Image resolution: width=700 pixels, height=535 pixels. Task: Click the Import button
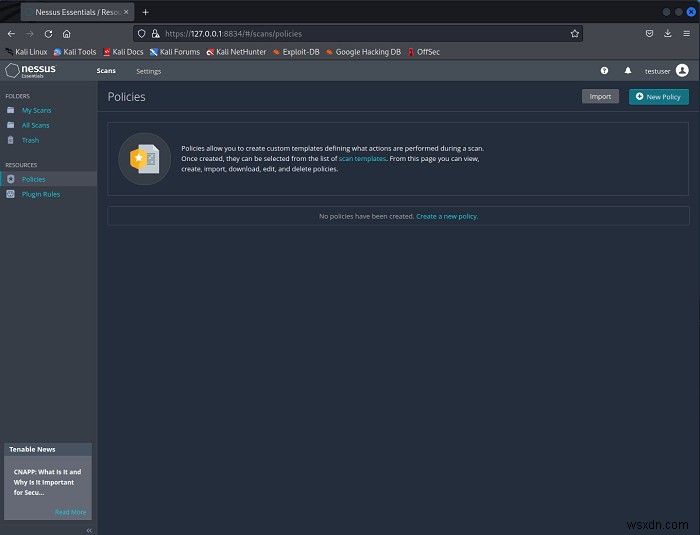pyautogui.click(x=600, y=96)
